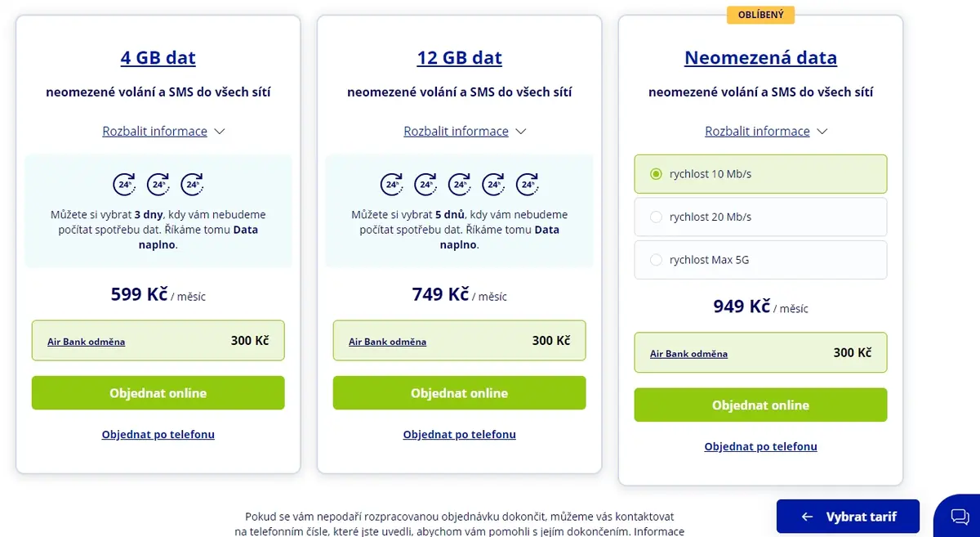Click third 24h icon in 4 GB card

(193, 185)
